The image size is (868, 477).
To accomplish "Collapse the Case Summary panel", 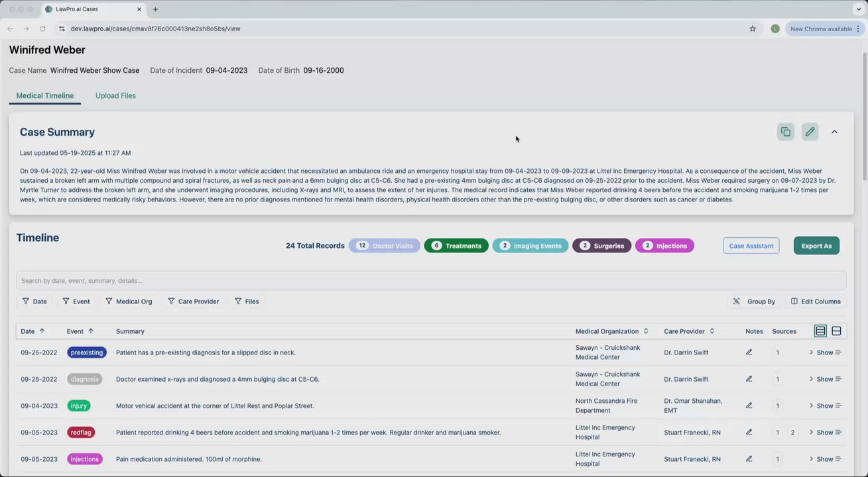I will coord(834,132).
